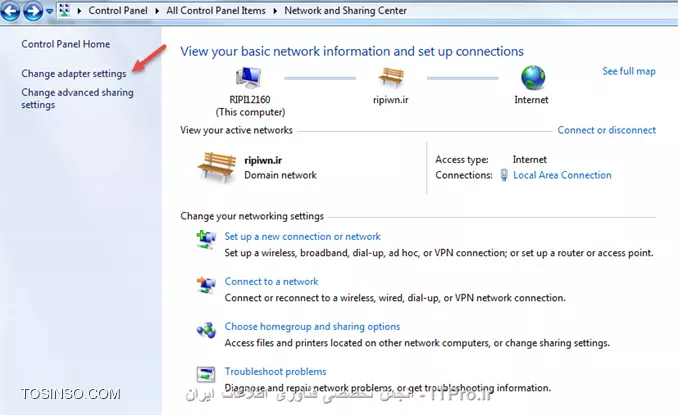Open Control Panel Home
The height and width of the screenshot is (415, 678).
click(66, 44)
